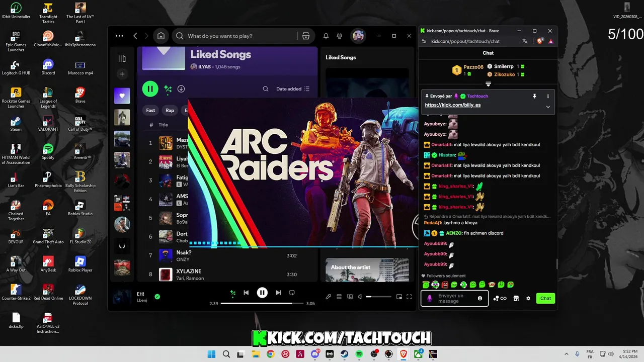Click Brave site settings icon in address bar
644x362 pixels.
point(424,41)
